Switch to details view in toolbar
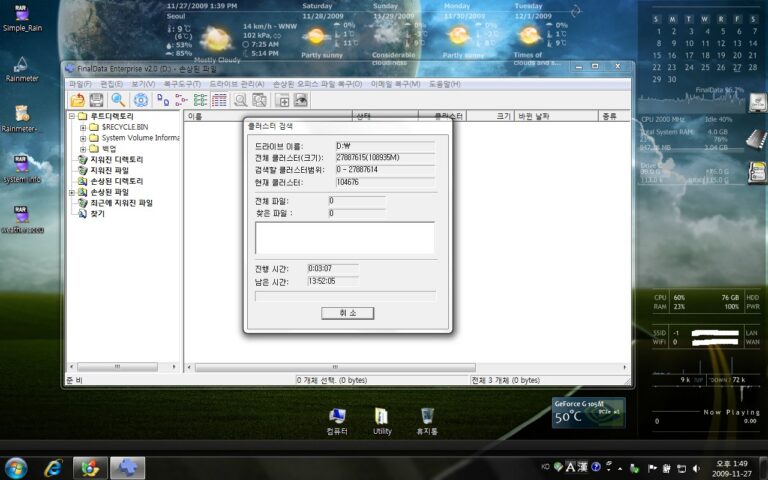 [219, 100]
